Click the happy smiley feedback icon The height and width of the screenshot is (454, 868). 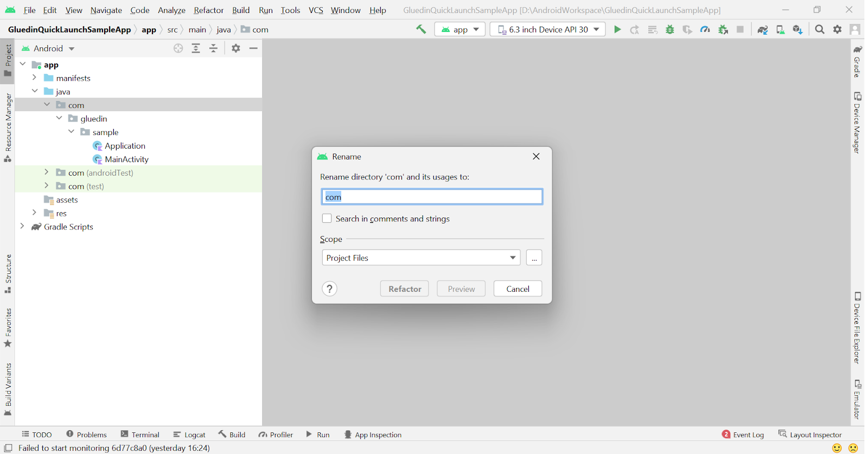tap(837, 448)
